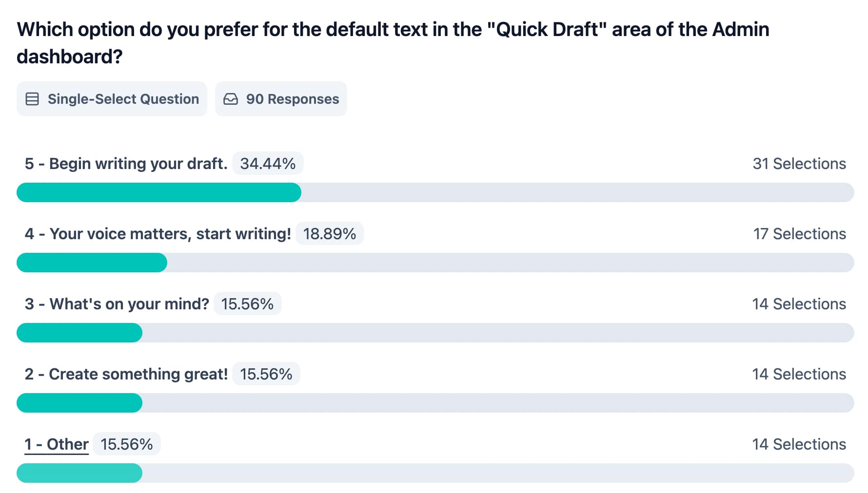868x493 pixels.
Task: Select the "4 - Your voice matters, start writing!" label
Action: click(x=158, y=234)
